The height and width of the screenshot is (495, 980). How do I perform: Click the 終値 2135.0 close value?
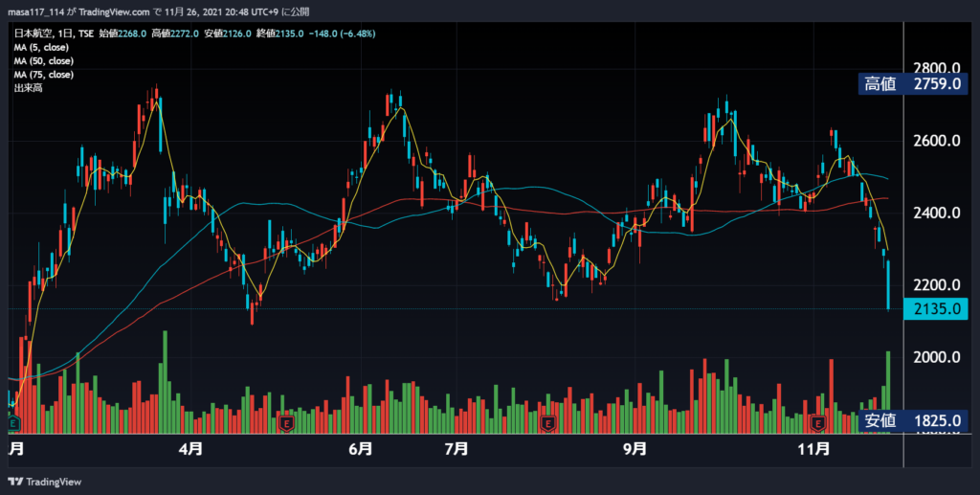pyautogui.click(x=280, y=34)
